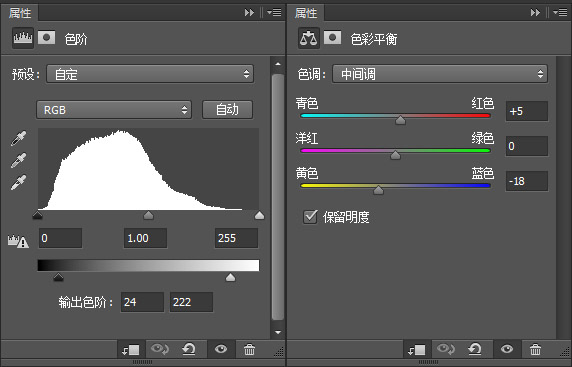Click the cyan-red value field +5
Image resolution: width=572 pixels, height=367 pixels.
527,111
